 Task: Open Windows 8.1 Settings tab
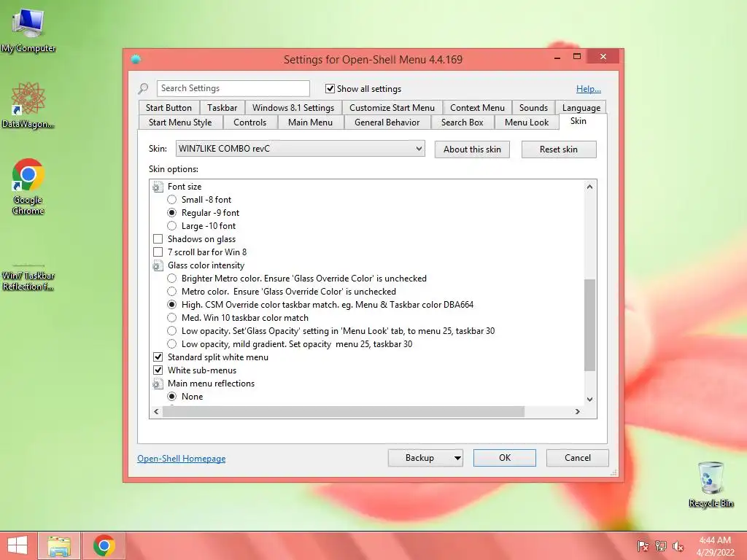(x=293, y=108)
